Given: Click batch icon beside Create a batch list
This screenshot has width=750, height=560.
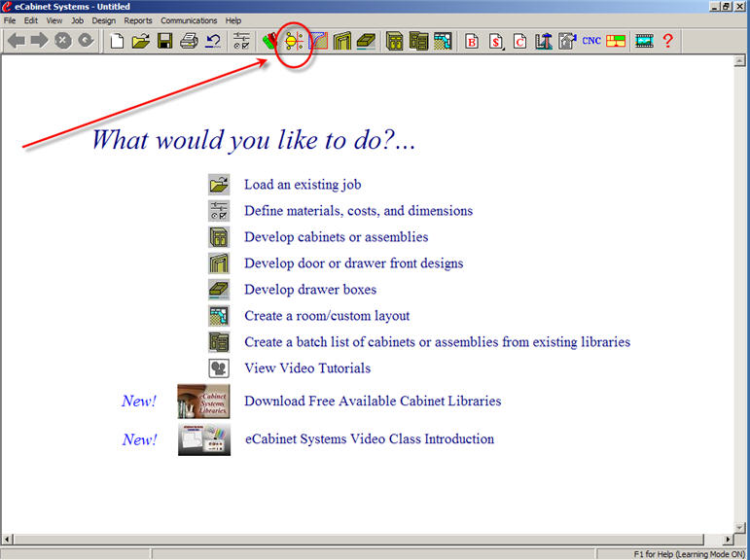Looking at the screenshot, I should click(x=219, y=342).
